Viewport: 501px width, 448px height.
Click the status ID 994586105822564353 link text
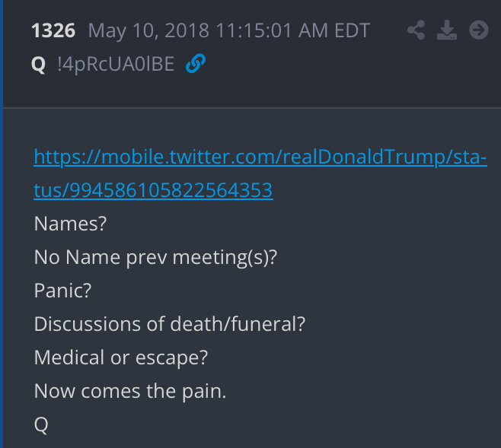(171, 190)
